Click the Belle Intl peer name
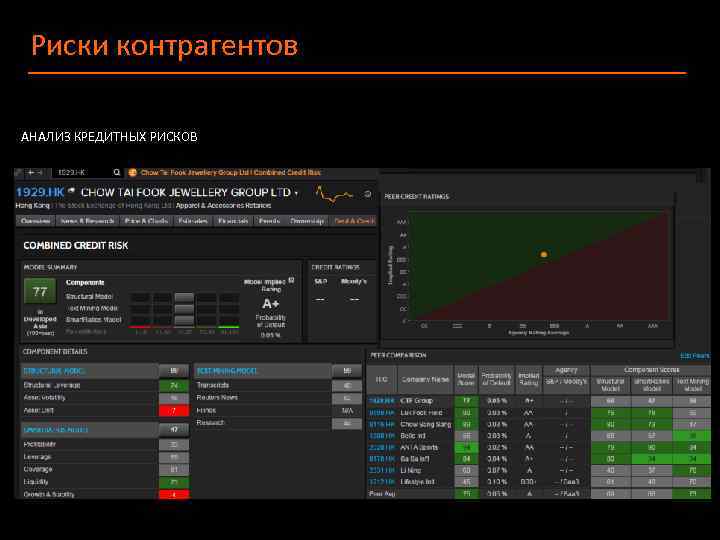Screen dimensions: 720x540 pyautogui.click(x=413, y=436)
